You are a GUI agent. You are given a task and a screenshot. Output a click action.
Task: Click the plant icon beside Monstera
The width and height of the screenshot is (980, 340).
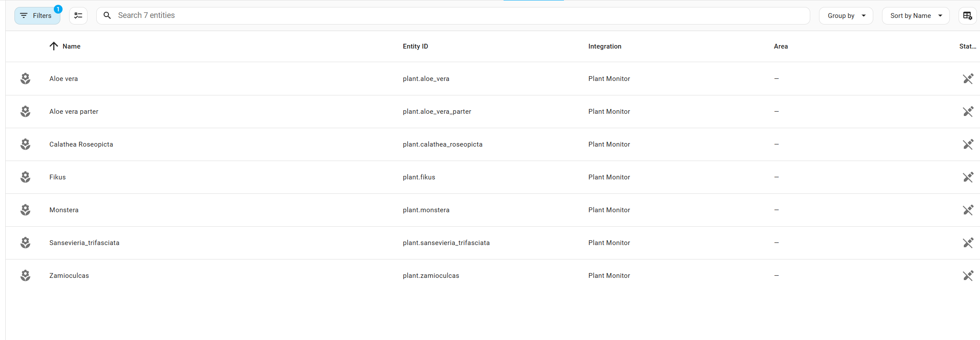25,210
